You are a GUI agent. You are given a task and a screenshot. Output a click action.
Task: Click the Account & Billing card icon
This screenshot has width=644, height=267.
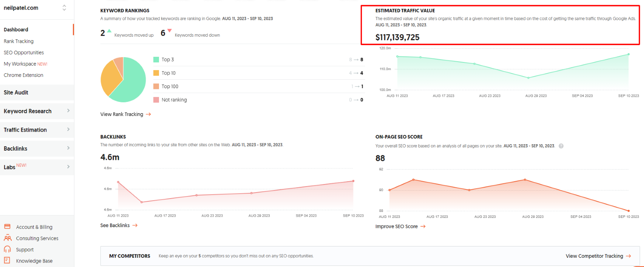tap(7, 227)
